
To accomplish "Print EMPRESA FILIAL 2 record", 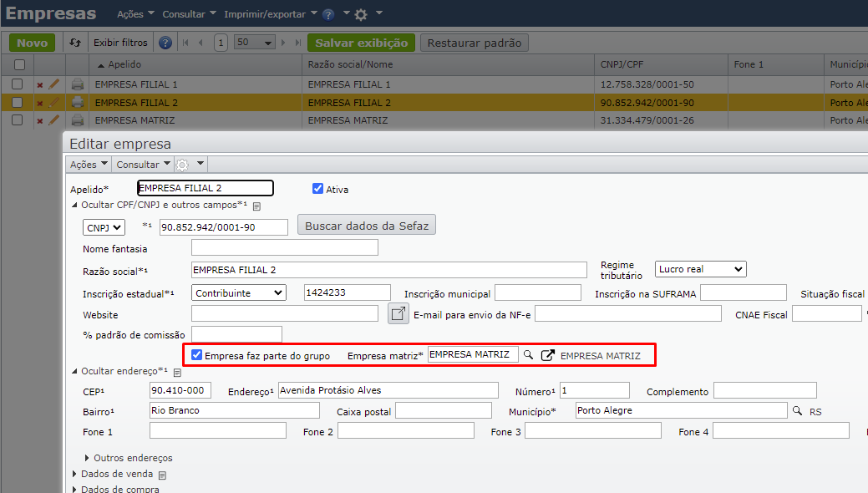I will click(78, 103).
